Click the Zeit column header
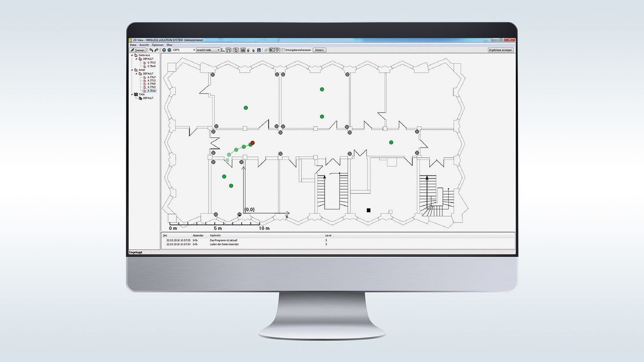Screen dimensions: 644x362 (x=165, y=236)
